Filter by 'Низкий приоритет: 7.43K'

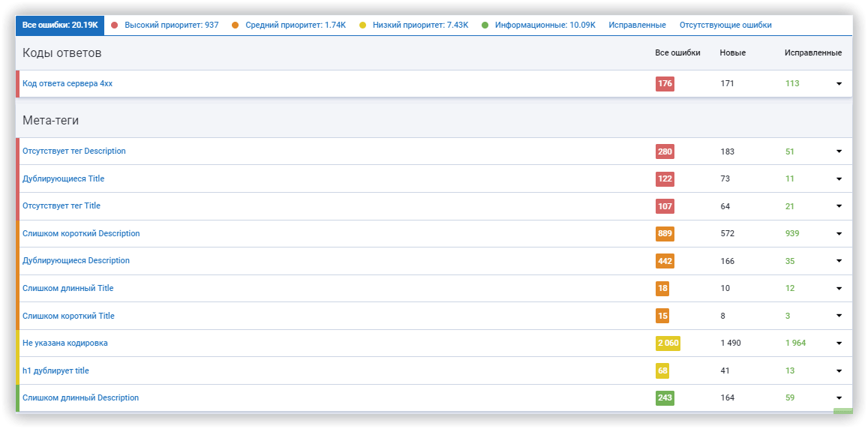coord(420,25)
